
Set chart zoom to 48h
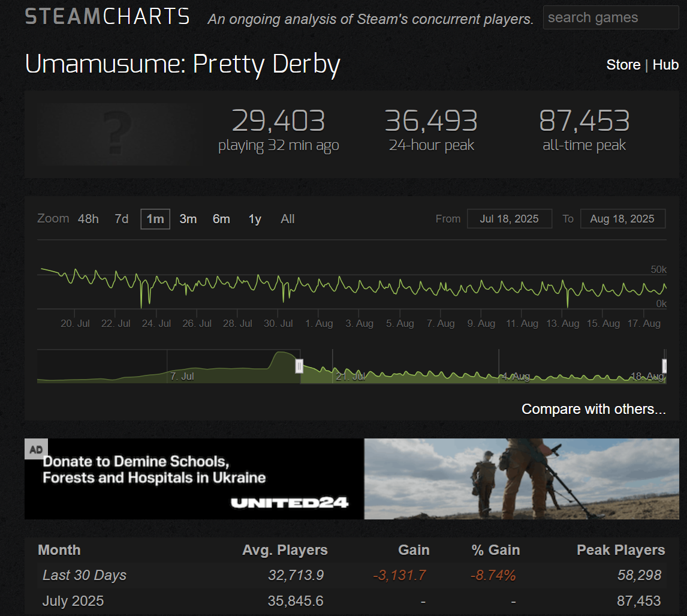tap(88, 219)
